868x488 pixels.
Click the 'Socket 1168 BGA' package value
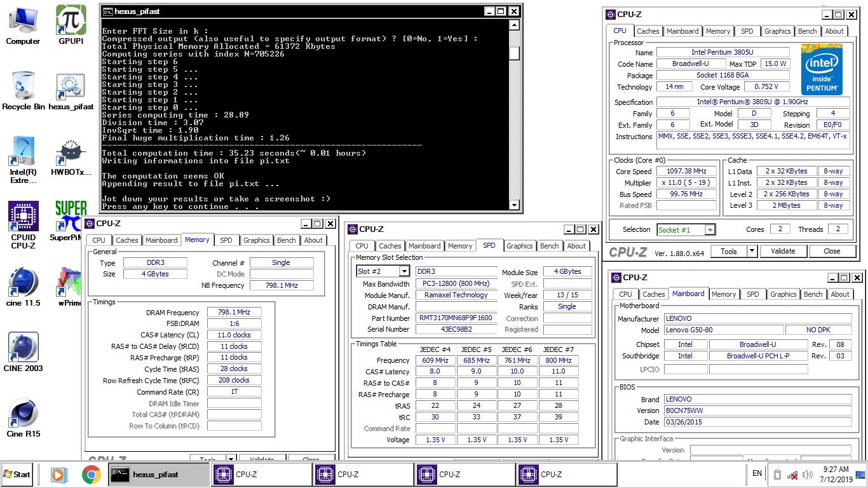[x=723, y=76]
